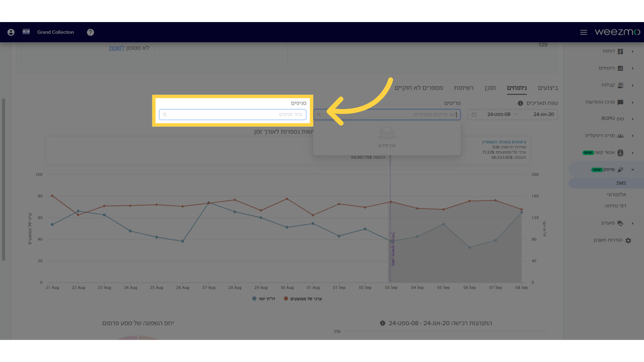Collapse the שיווק section arrow

coord(633,170)
